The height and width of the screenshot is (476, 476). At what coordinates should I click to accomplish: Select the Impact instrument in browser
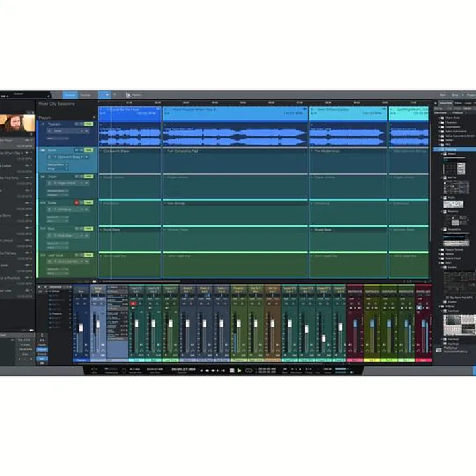click(x=451, y=154)
